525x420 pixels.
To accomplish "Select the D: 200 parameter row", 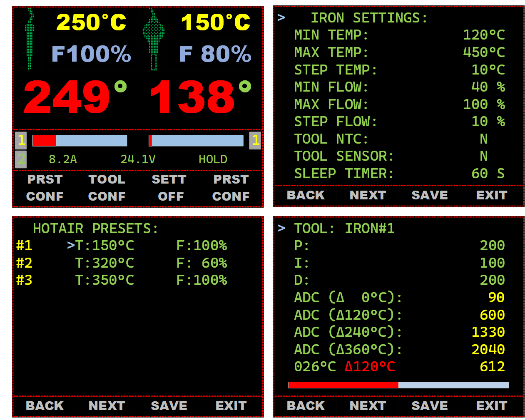I will (399, 280).
